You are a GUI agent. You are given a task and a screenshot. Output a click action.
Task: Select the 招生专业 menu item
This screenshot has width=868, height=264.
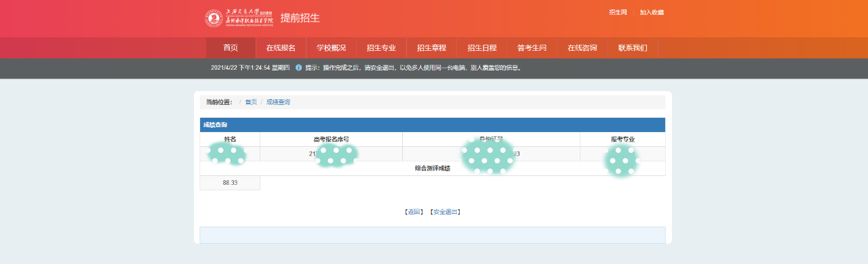point(381,48)
